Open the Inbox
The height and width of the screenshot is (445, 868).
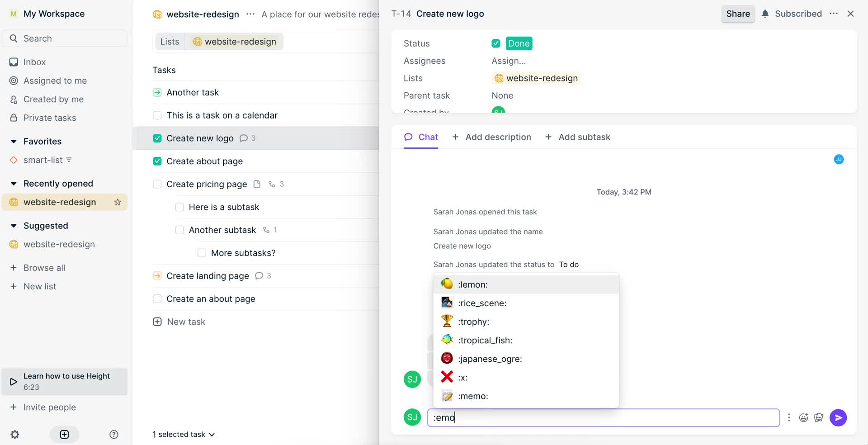[x=34, y=62]
